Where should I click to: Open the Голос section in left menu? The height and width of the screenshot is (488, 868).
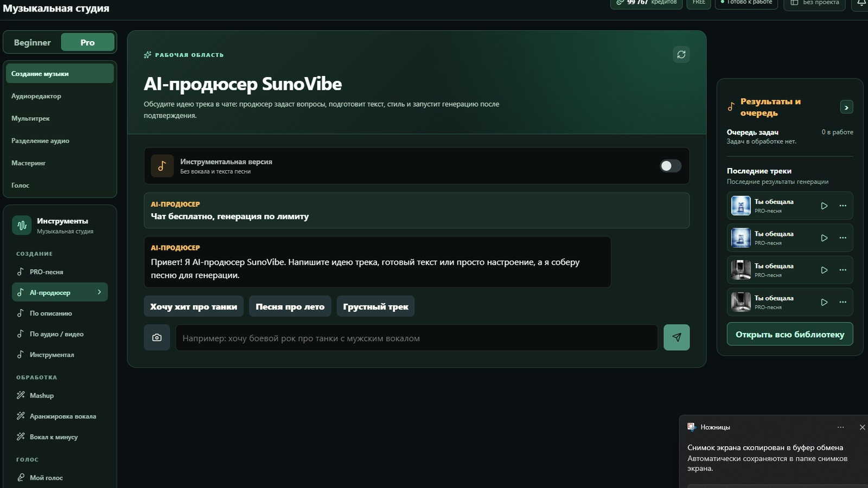pos(60,185)
